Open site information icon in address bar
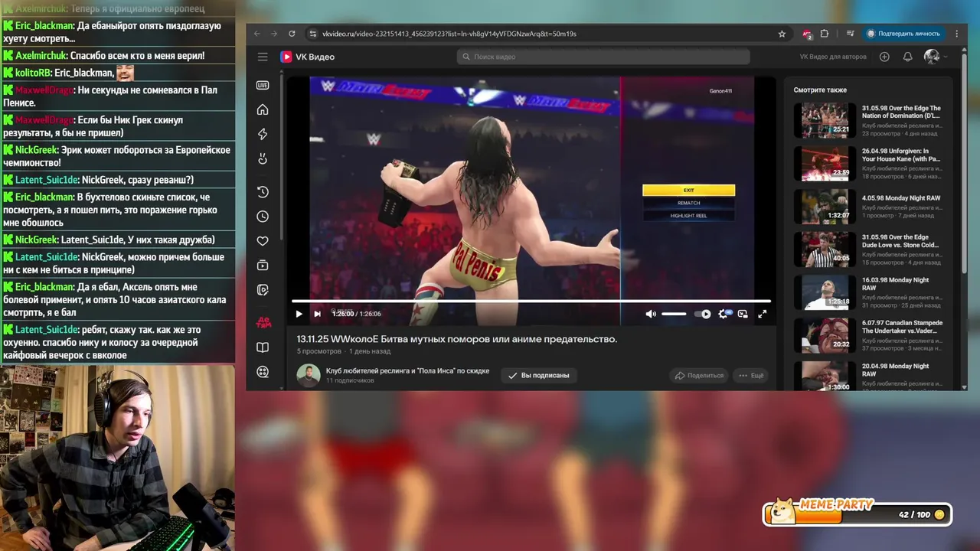980x551 pixels. click(312, 34)
